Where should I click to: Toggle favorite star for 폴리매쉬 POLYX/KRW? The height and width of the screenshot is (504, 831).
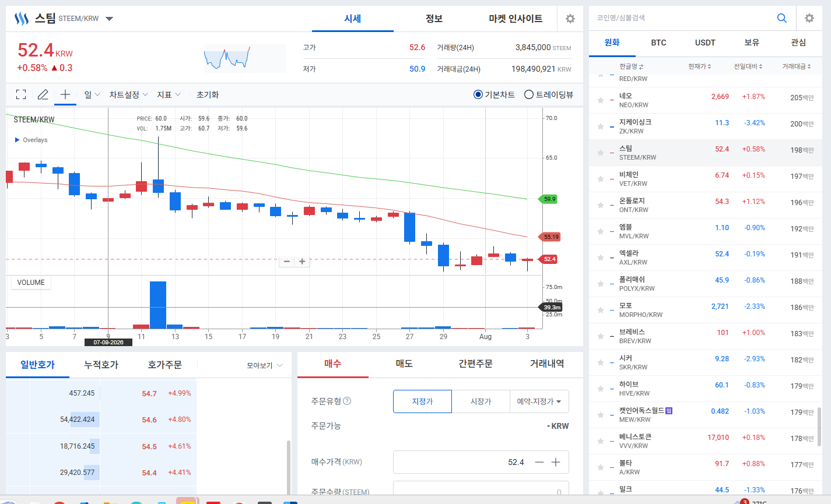(x=601, y=284)
